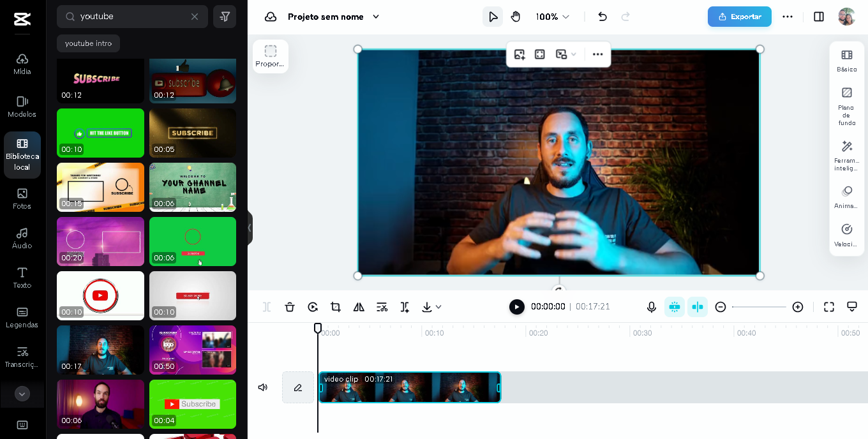
Task: Click the replace media icon above video
Action: coord(520,54)
